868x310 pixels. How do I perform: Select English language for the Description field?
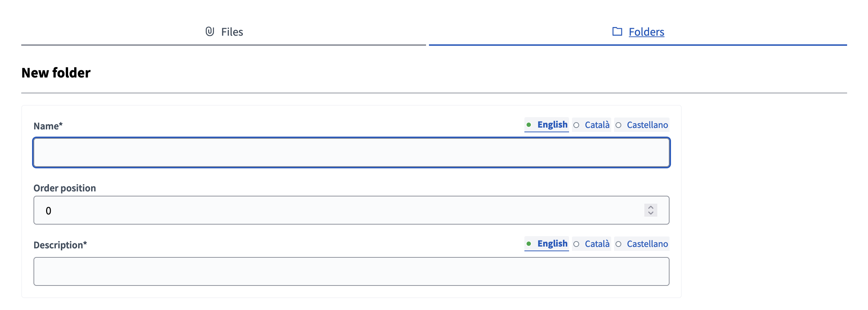click(552, 244)
